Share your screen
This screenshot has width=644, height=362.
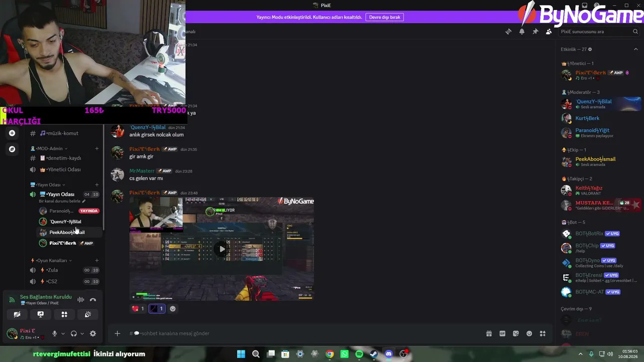(41, 314)
